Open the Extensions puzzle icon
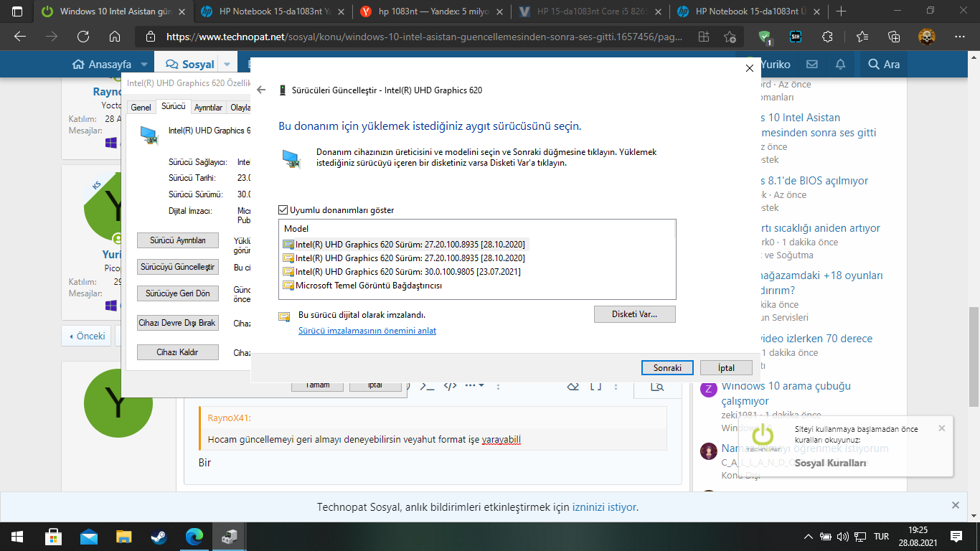This screenshot has width=980, height=551. point(827,37)
